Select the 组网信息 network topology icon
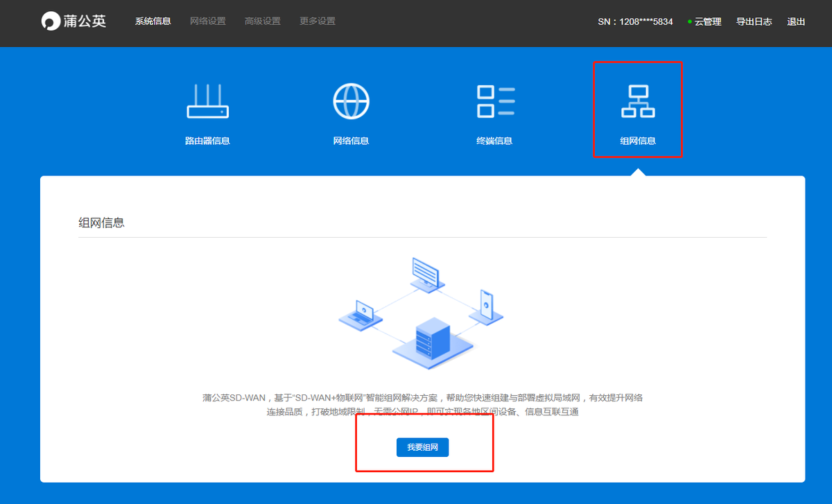832x504 pixels. tap(638, 101)
